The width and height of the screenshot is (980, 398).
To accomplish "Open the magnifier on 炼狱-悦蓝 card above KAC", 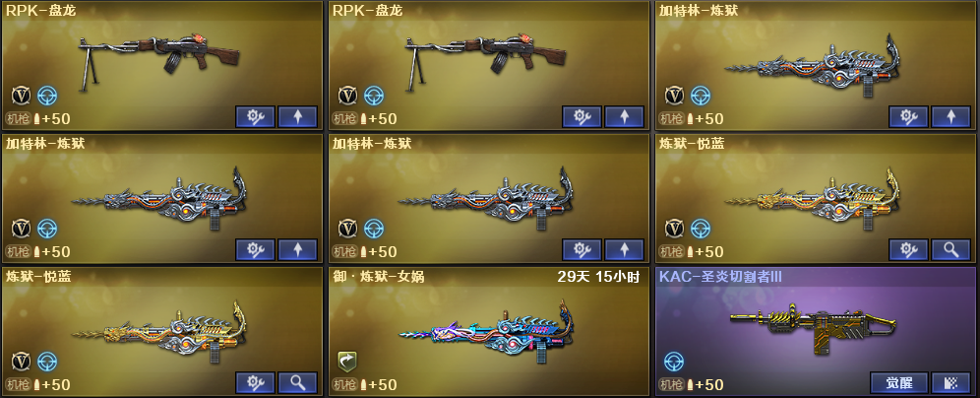I will [x=950, y=249].
